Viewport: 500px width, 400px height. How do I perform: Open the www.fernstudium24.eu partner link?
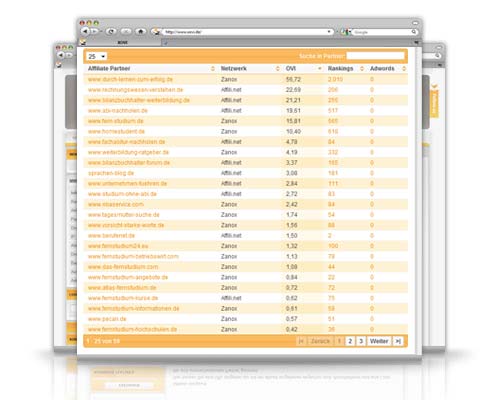(118, 246)
